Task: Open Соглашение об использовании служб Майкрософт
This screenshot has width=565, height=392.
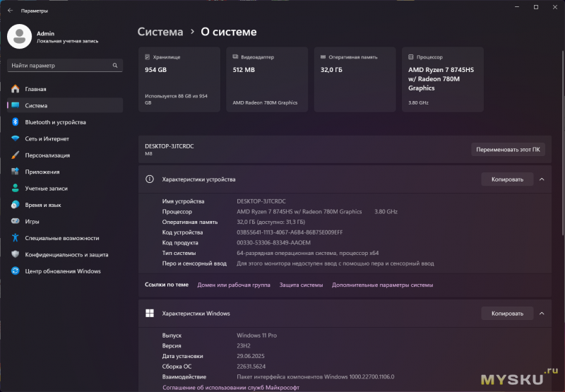Action: (x=231, y=387)
